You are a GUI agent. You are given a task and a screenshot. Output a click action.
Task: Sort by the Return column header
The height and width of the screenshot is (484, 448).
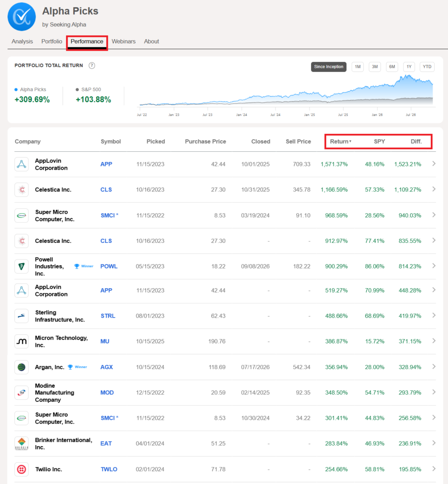click(341, 141)
